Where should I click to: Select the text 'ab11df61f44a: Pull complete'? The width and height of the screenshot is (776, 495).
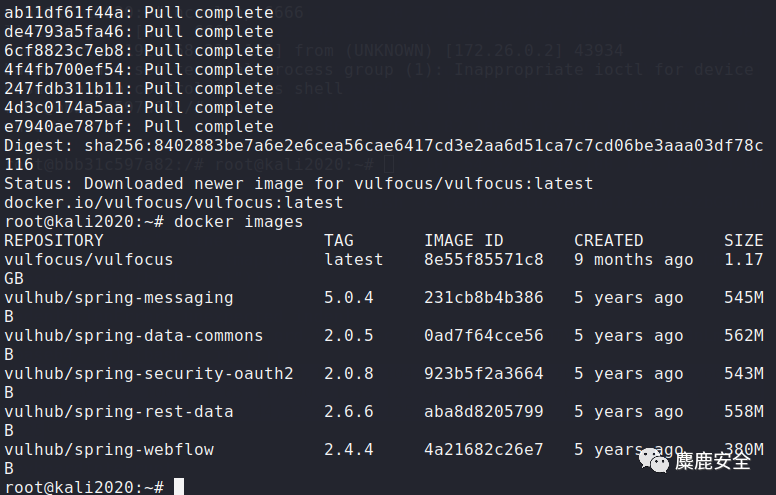click(x=139, y=12)
